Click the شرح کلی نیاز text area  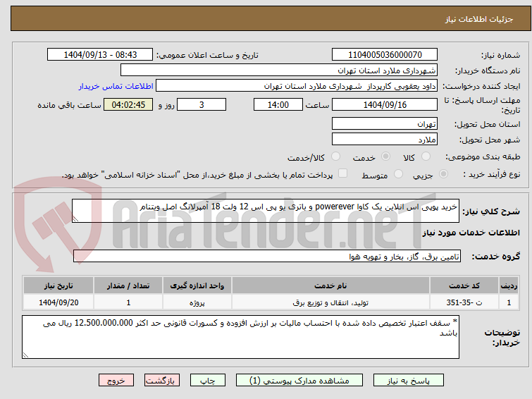click(266, 211)
